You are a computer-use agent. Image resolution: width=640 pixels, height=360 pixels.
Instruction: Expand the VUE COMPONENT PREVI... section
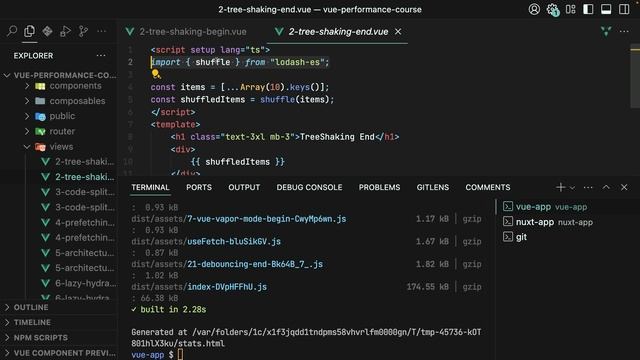[x=59, y=353]
